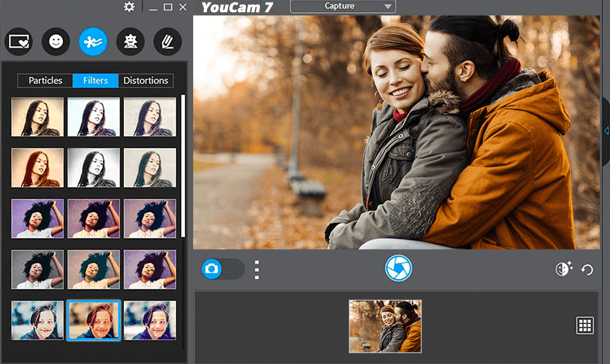Apply the first sepia sketch filter thumbnail

pos(37,117)
